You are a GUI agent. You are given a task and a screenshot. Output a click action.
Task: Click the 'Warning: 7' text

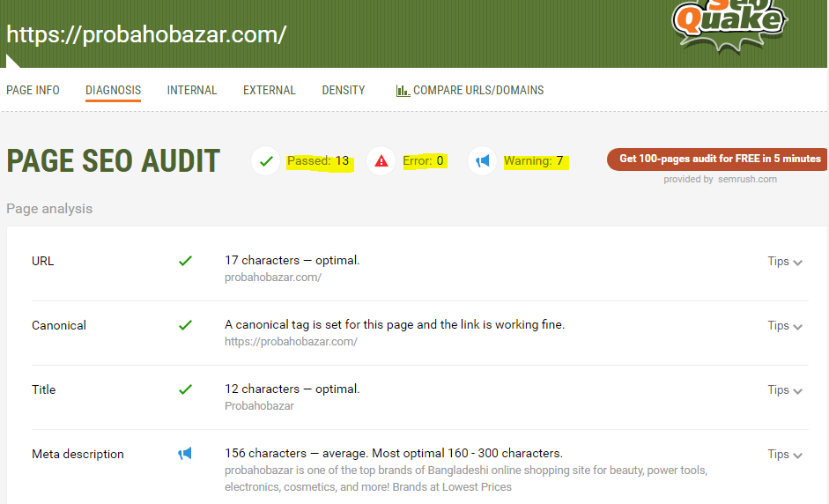[x=534, y=160]
